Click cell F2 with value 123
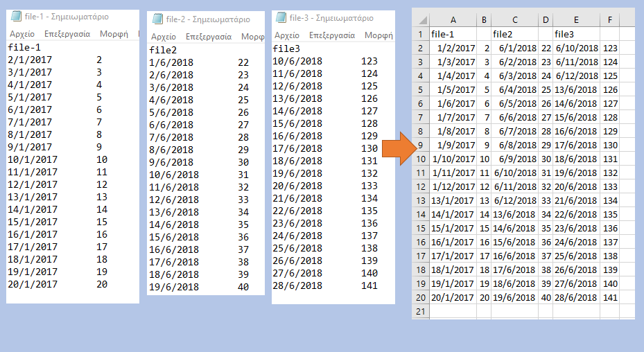The image size is (644, 352). click(609, 48)
